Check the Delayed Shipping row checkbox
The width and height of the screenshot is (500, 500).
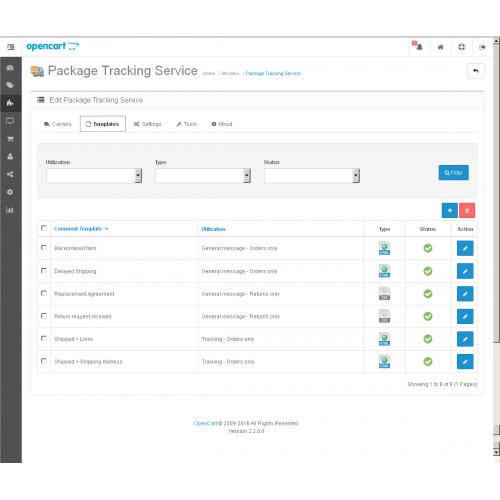coord(44,271)
